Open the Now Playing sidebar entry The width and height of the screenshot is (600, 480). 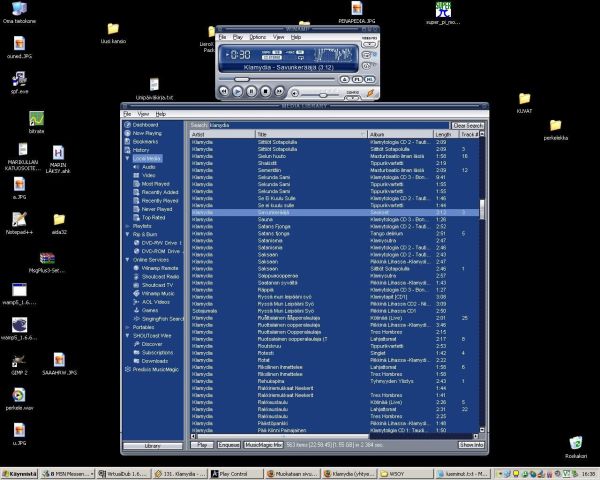(x=147, y=133)
